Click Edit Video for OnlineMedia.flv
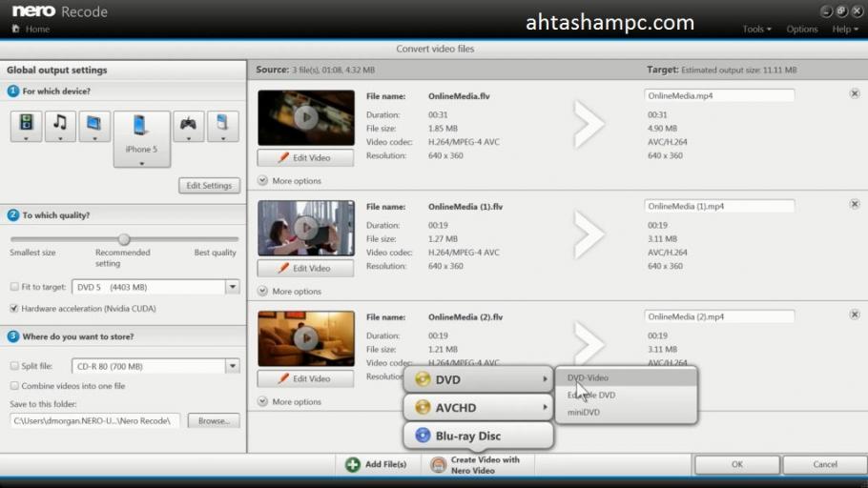 tap(305, 157)
